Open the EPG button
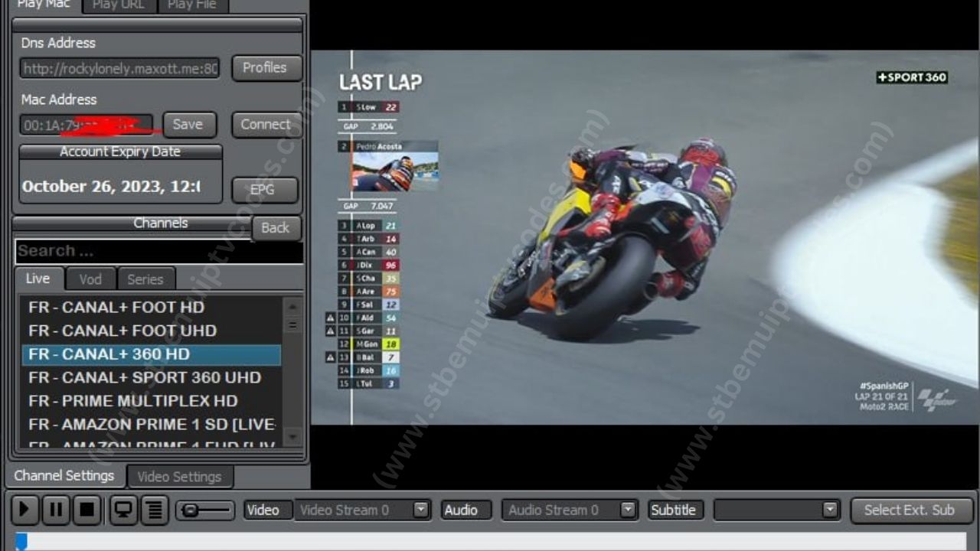980x551 pixels. pos(264,190)
